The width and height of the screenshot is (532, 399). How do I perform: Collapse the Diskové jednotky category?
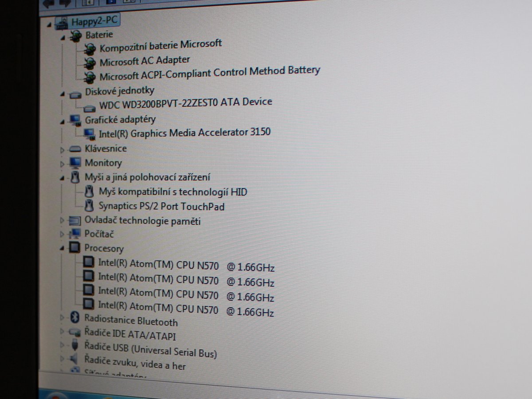coord(63,94)
